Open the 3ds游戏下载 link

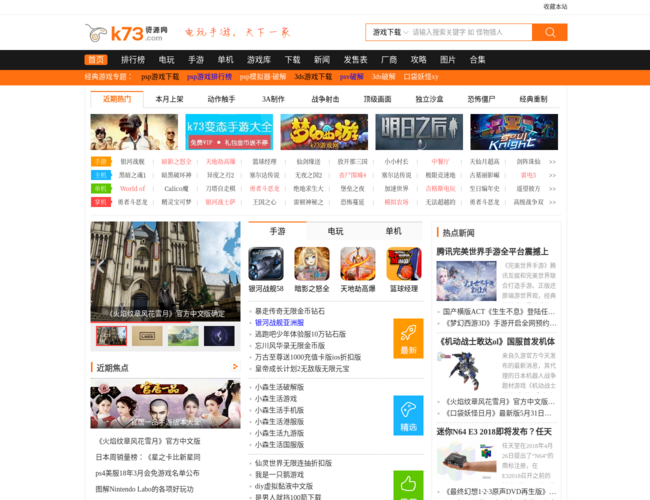click(x=313, y=77)
